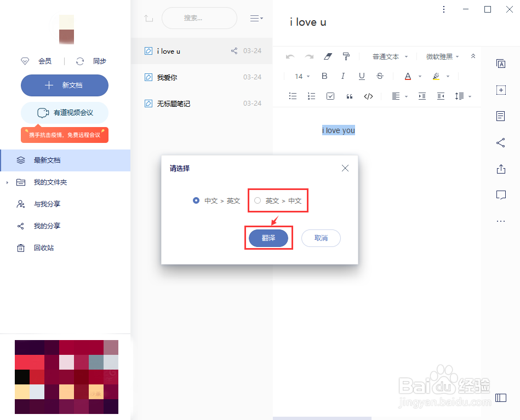Toggle italic formatting
Viewport: 520px width, 420px height.
[x=343, y=76]
